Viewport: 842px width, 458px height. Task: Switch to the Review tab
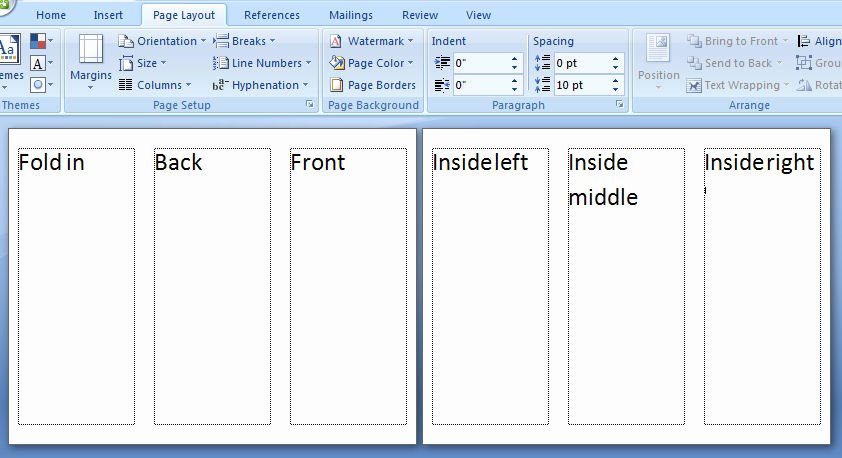[420, 15]
